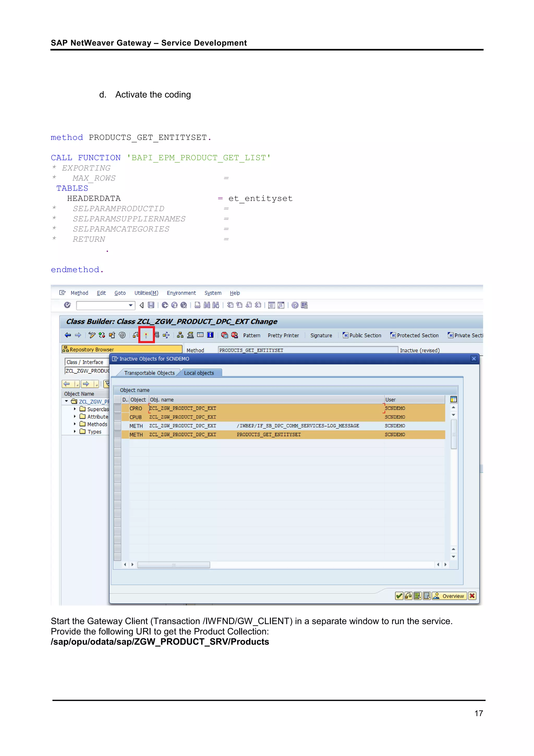The image size is (534, 756).
Task: Expand the Attributes folder node
Action: (75, 416)
